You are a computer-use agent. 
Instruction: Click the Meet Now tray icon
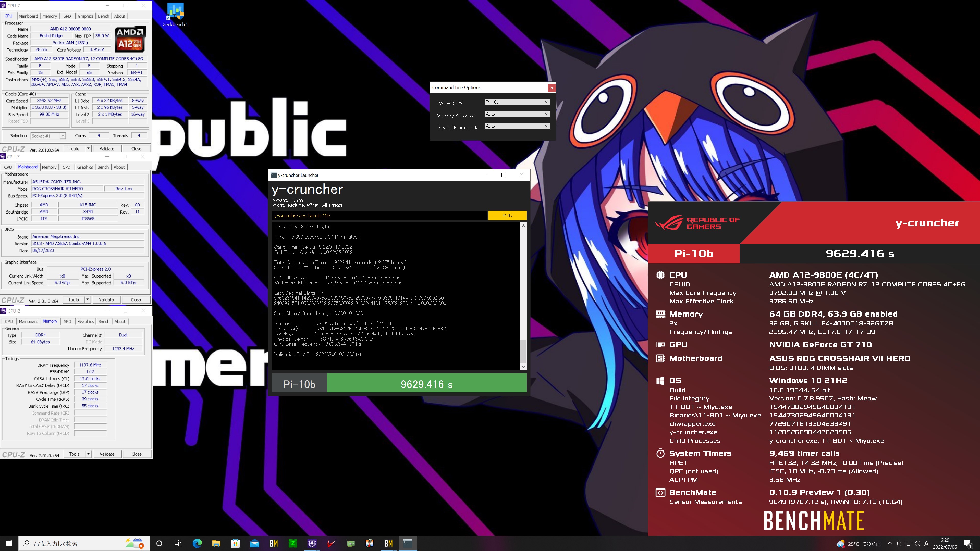899,543
